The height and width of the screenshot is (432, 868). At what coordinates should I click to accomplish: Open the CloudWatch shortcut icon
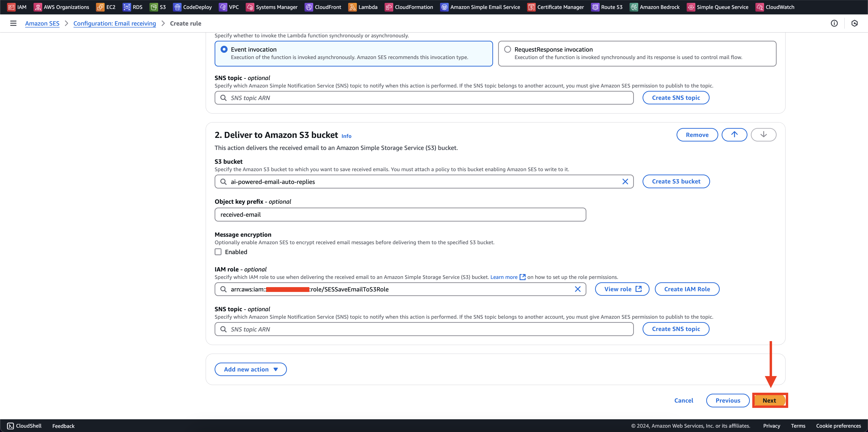pyautogui.click(x=760, y=7)
